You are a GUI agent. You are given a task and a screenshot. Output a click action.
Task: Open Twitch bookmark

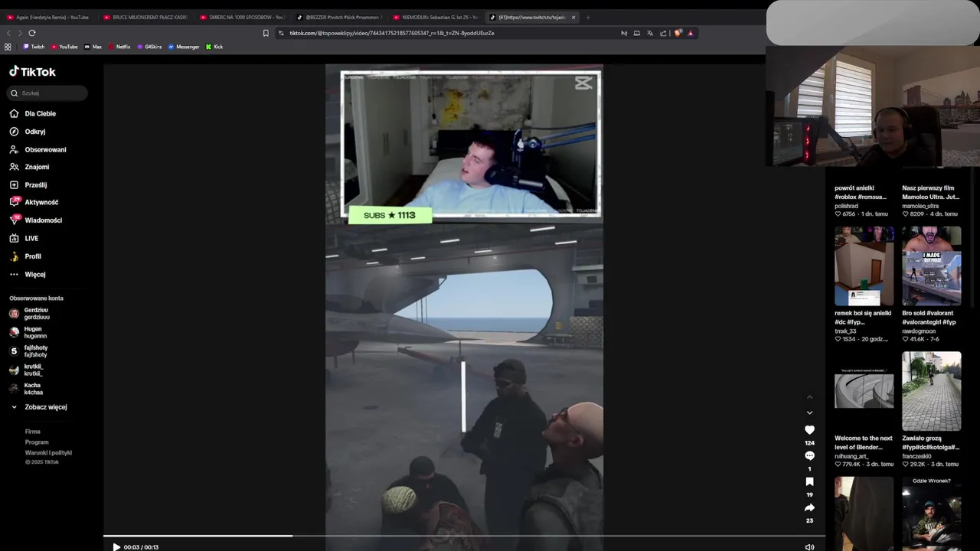pos(34,47)
